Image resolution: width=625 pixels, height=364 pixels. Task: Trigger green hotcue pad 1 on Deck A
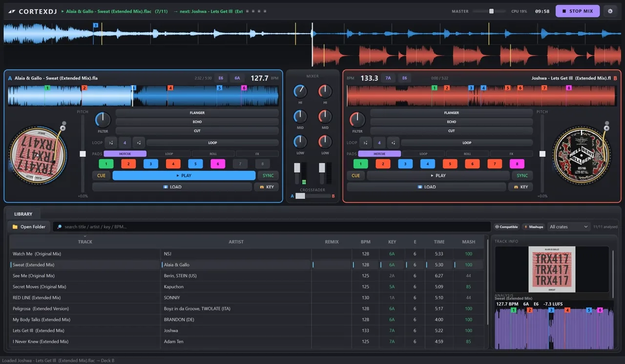pyautogui.click(x=106, y=164)
